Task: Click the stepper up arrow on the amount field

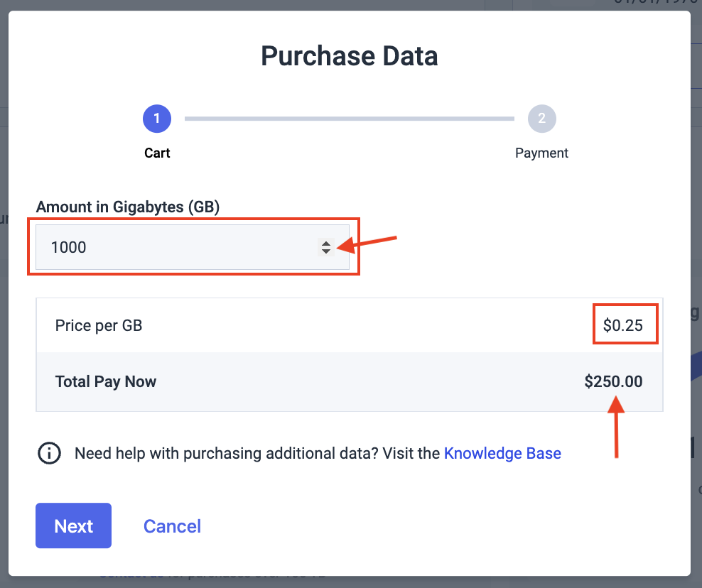Action: tap(326, 243)
